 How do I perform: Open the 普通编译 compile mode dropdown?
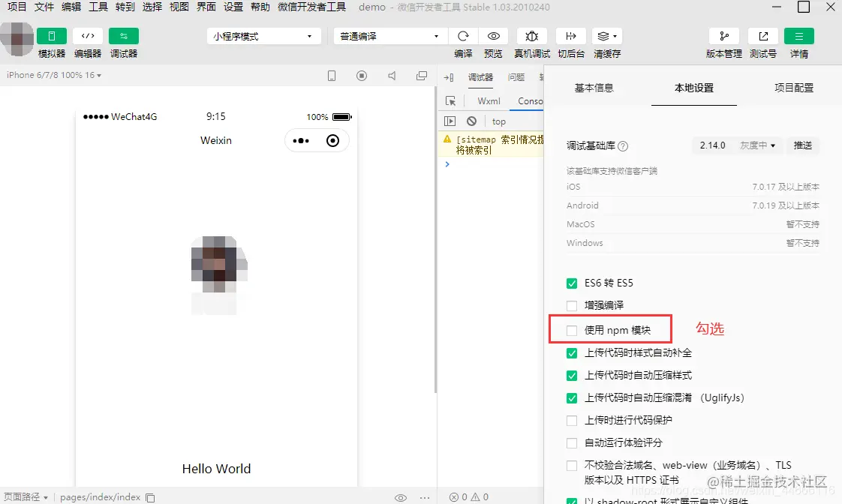(x=390, y=35)
